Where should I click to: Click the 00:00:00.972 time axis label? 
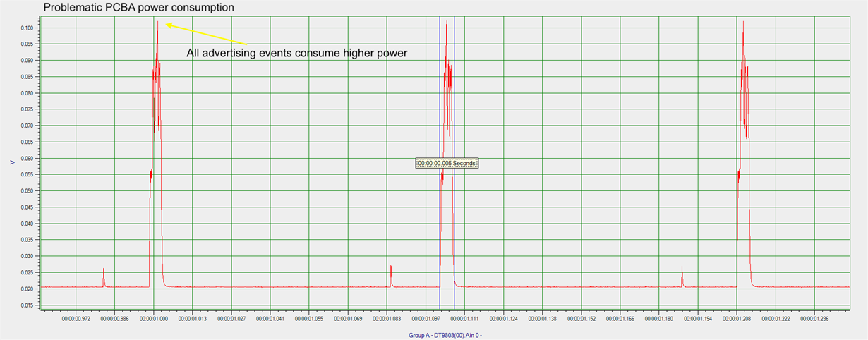click(76, 319)
